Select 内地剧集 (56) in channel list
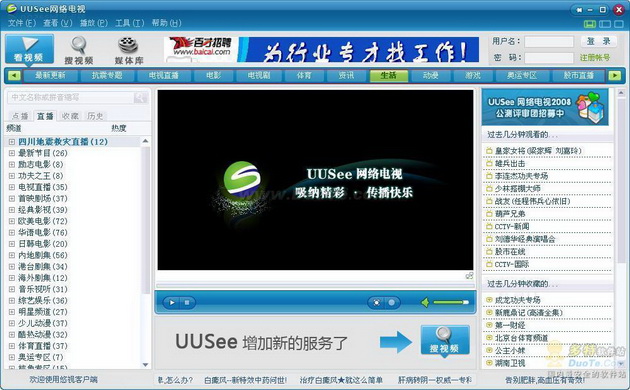630x390 pixels. 43,255
